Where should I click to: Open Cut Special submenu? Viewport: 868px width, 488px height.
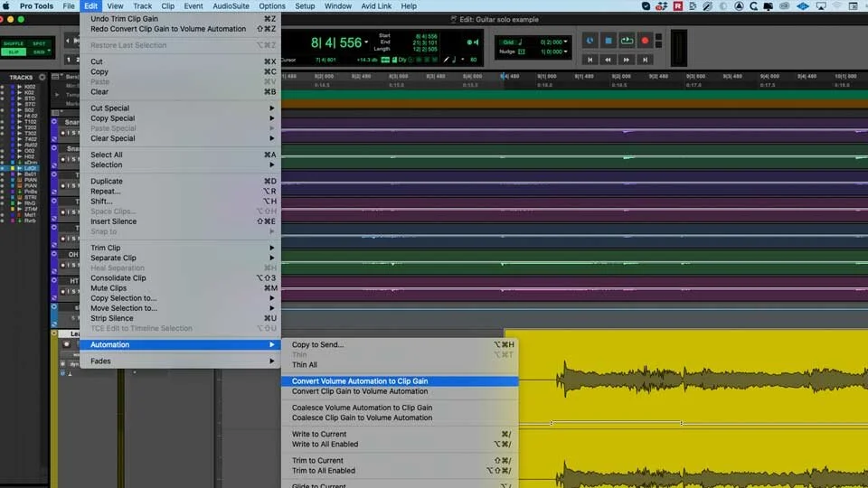coord(181,108)
